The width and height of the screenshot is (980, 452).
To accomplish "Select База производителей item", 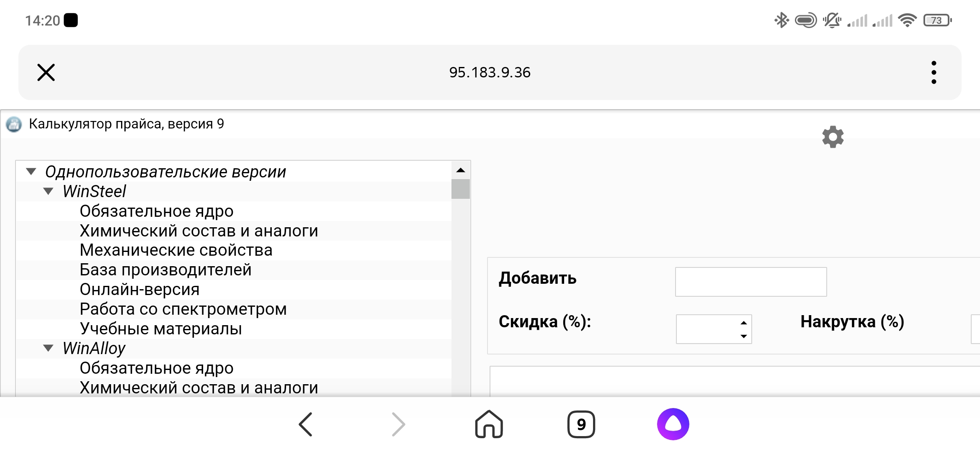I will [x=165, y=270].
